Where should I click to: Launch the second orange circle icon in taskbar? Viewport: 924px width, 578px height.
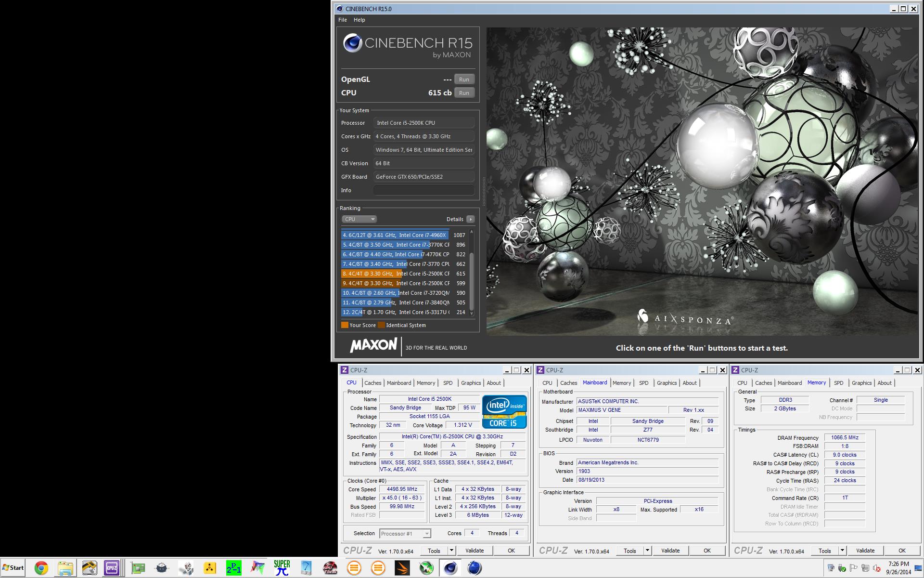pyautogui.click(x=378, y=568)
